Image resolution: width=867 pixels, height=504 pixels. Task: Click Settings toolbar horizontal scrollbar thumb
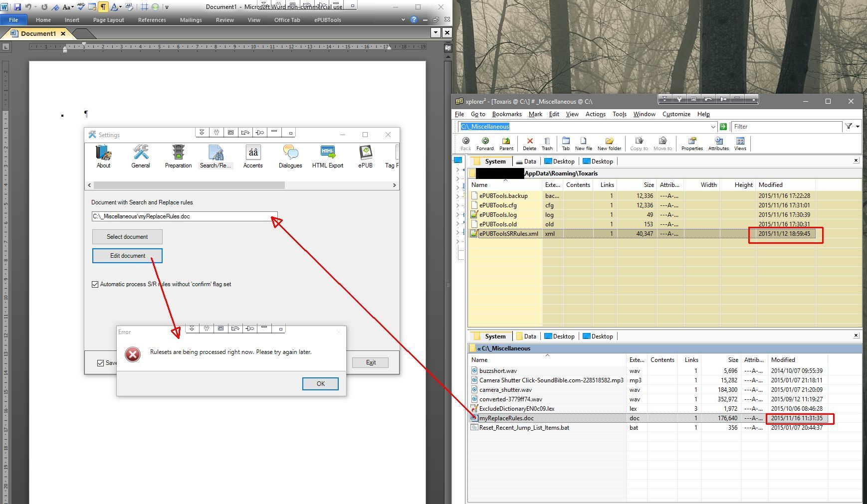coord(189,185)
